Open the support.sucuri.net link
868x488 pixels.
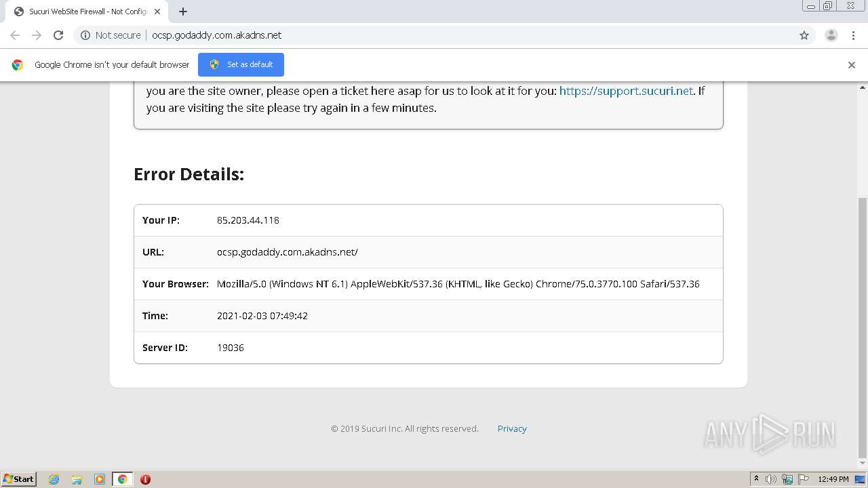[x=626, y=91]
